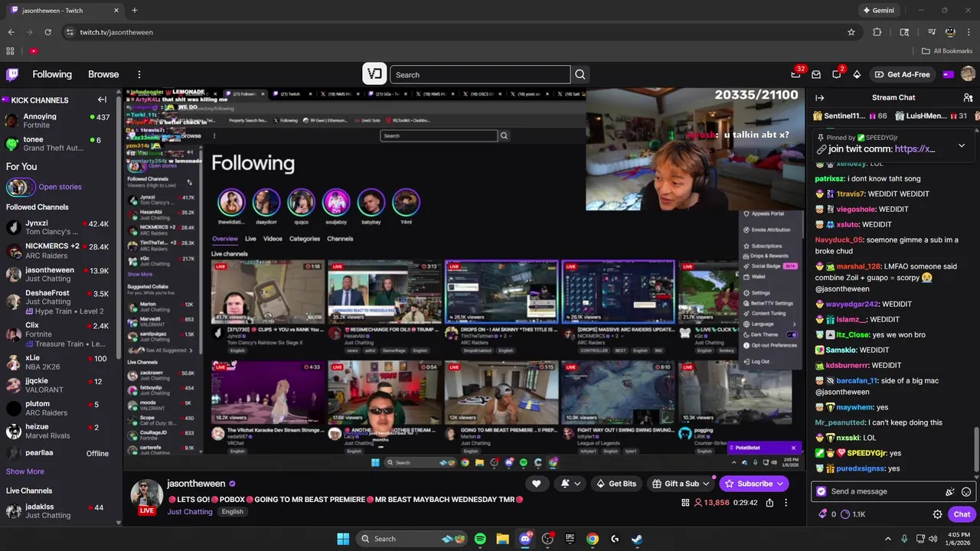Open chat community users icon
The height and width of the screenshot is (551, 980).
[968, 97]
